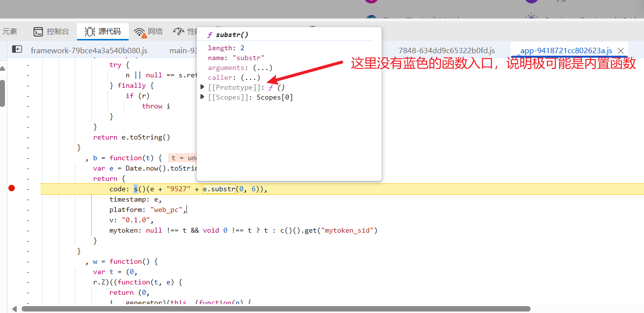Click the length: 2 property

coord(226,48)
